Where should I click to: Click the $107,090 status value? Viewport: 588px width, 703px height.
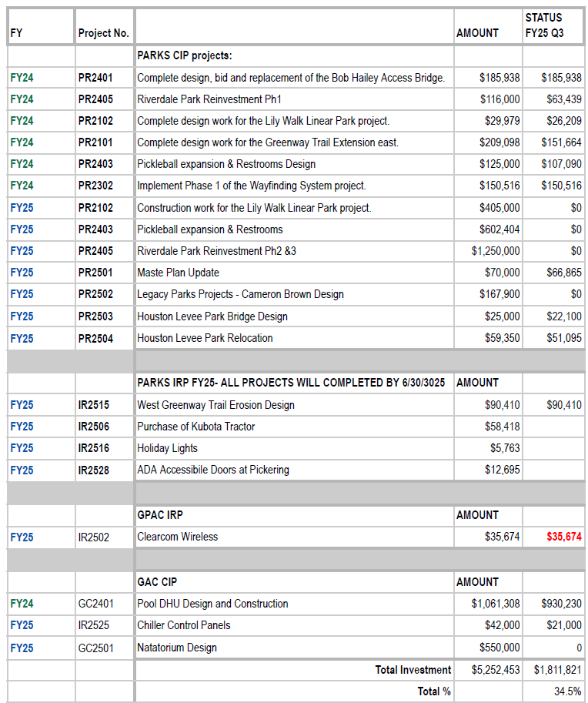click(562, 164)
